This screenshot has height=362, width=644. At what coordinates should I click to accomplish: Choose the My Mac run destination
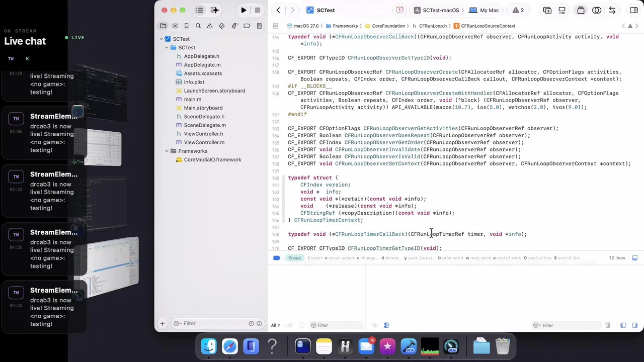coord(484,10)
